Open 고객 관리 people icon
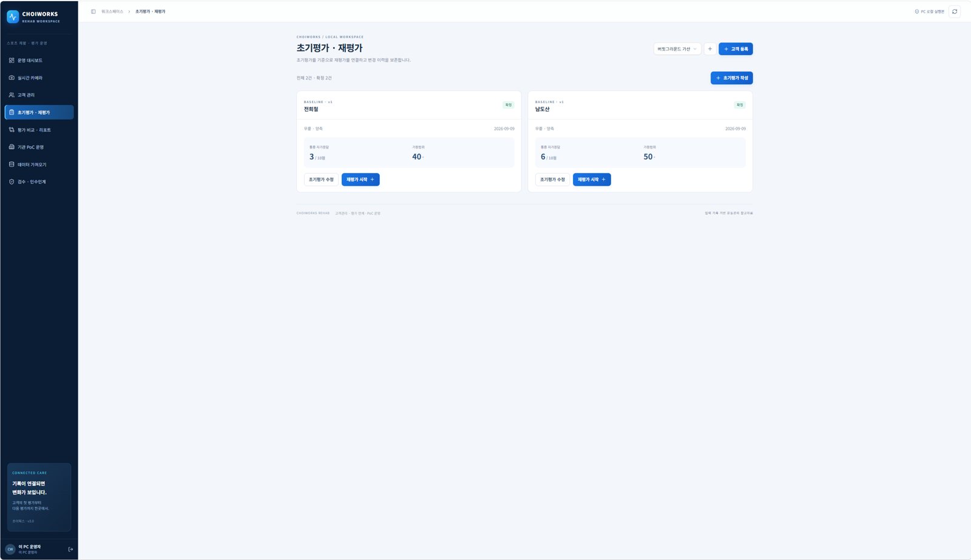Viewport: 971px width, 560px height. (x=12, y=95)
